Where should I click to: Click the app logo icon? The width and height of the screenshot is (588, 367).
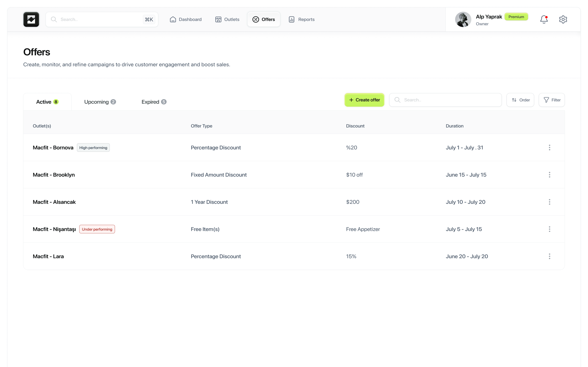click(x=31, y=19)
